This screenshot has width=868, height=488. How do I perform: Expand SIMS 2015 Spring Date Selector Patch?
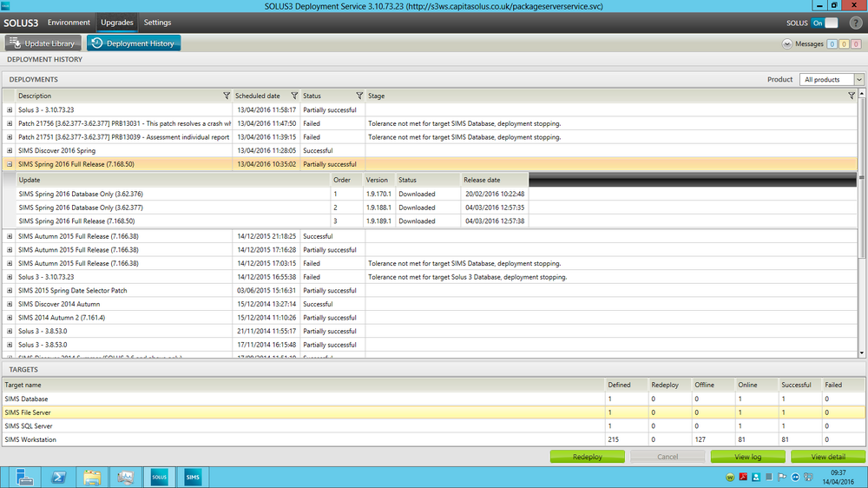pos(10,291)
